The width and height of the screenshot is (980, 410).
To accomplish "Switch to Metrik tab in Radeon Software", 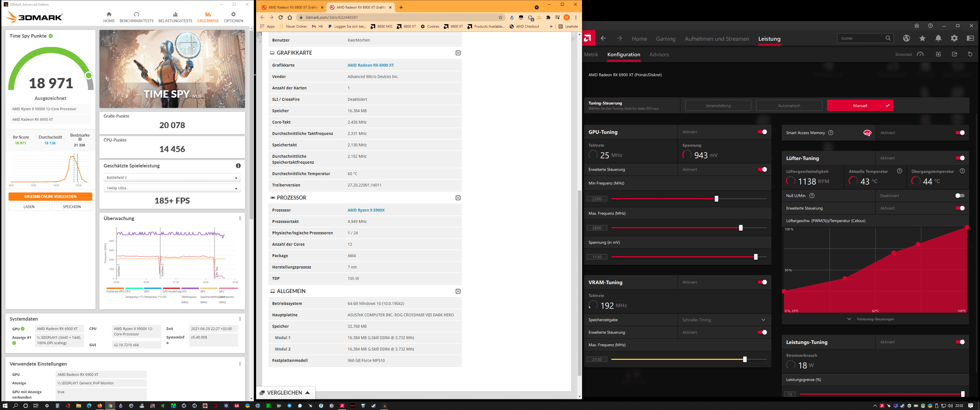I will [591, 54].
